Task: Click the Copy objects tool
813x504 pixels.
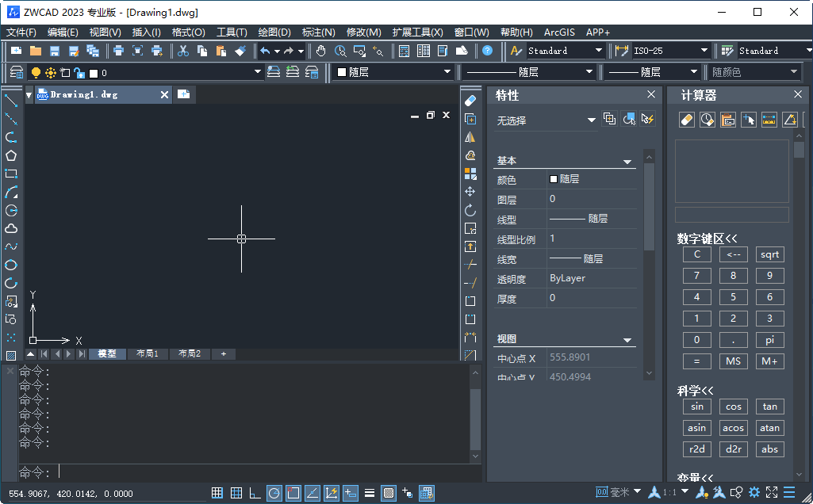Action: (470, 119)
